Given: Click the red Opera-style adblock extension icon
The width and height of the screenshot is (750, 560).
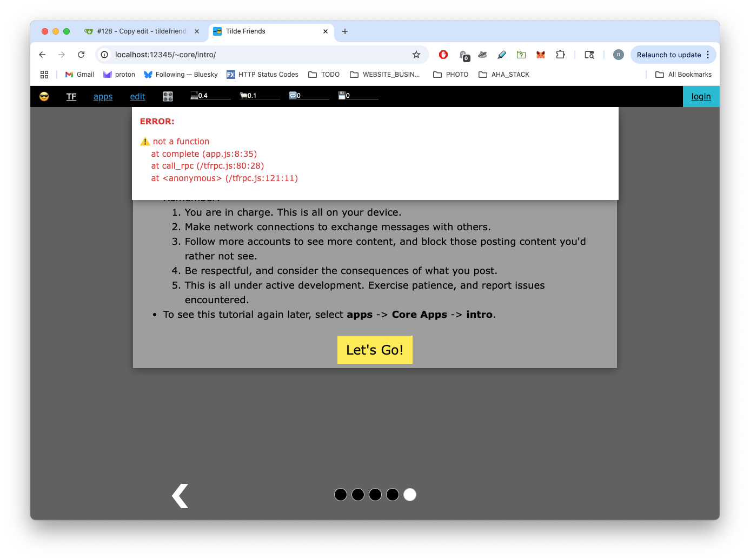Looking at the screenshot, I should (x=443, y=55).
